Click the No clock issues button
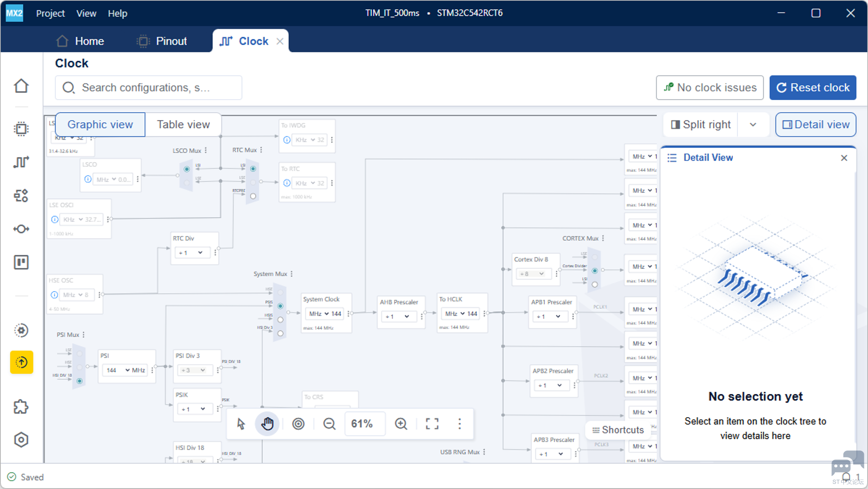The height and width of the screenshot is (489, 868). (710, 88)
